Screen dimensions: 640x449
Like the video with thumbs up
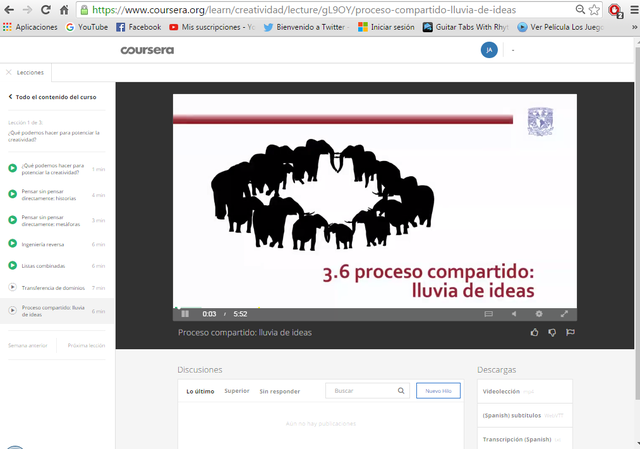coord(534,333)
